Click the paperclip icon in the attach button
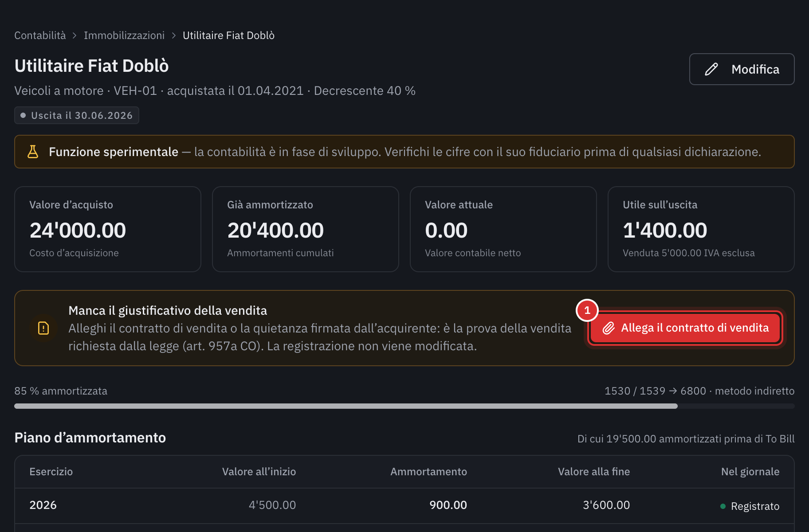 [x=609, y=328]
